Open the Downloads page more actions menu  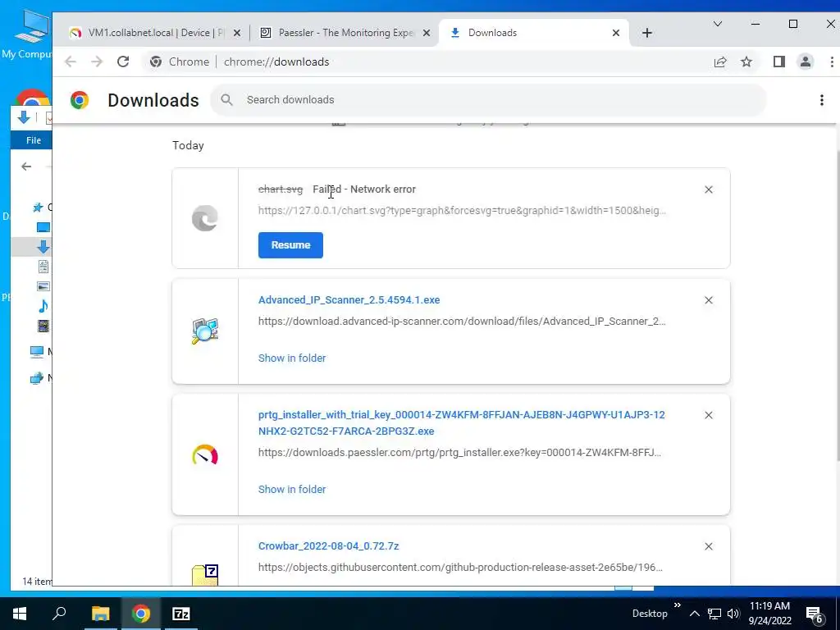click(821, 100)
